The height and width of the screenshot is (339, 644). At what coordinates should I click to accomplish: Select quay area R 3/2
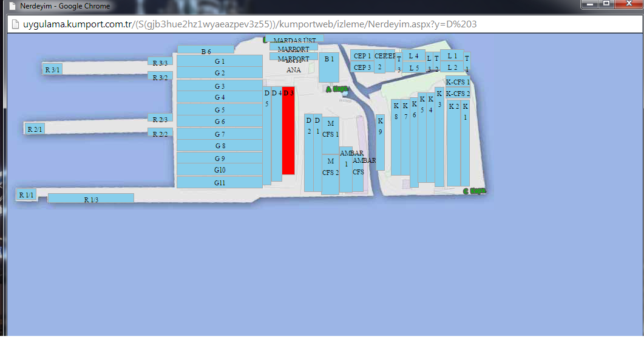160,76
